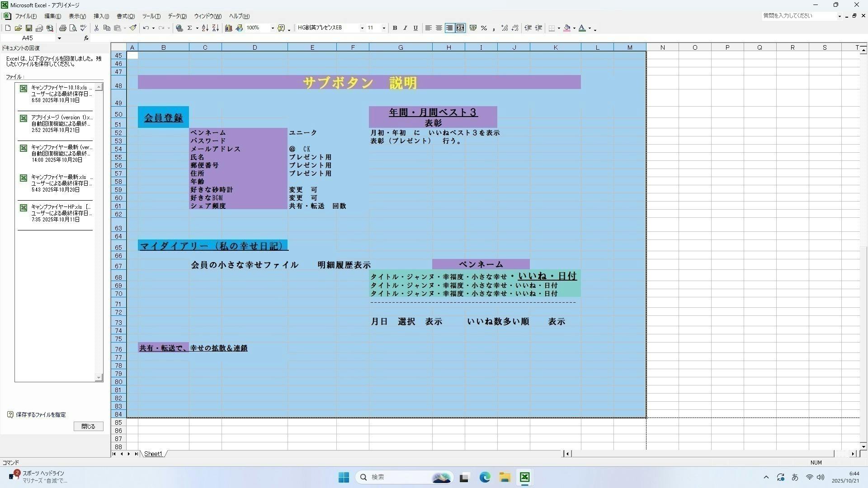Open the データ(D) menu

(177, 16)
